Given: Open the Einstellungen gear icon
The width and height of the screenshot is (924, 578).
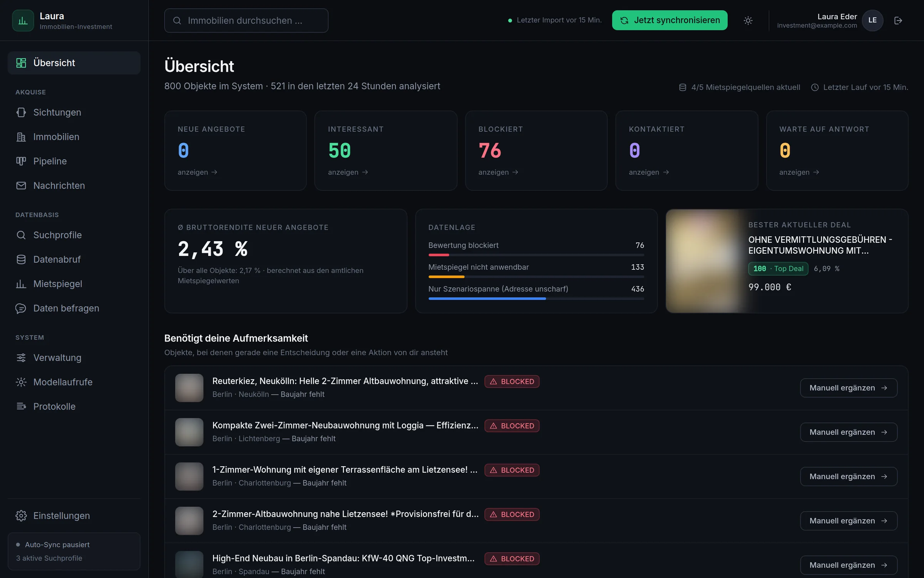Looking at the screenshot, I should [21, 516].
